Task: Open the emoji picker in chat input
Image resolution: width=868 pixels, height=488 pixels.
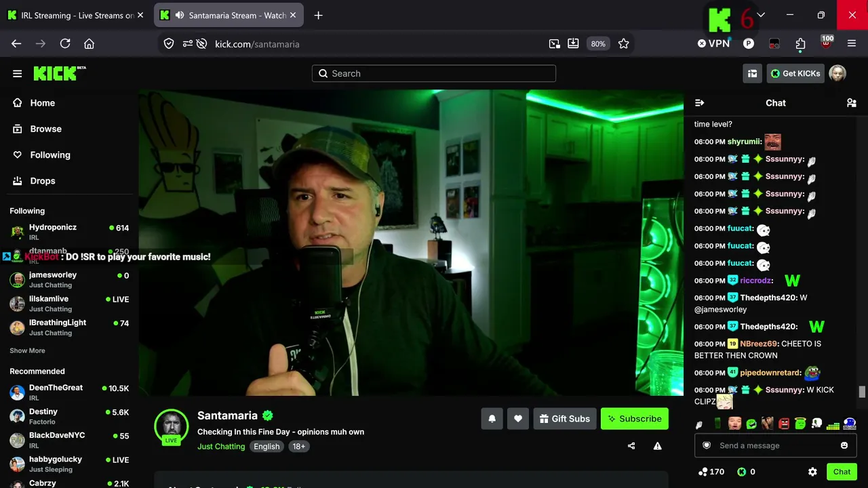Action: click(x=844, y=445)
